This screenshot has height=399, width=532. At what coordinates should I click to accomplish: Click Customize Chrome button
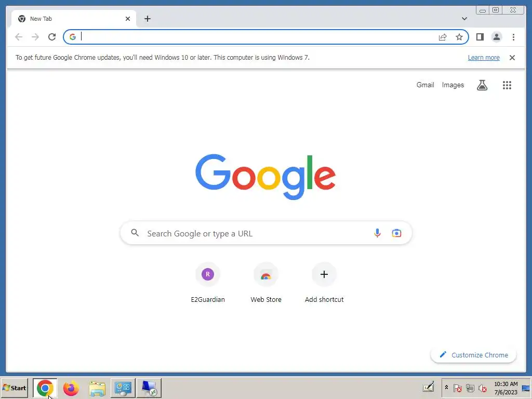pos(473,355)
